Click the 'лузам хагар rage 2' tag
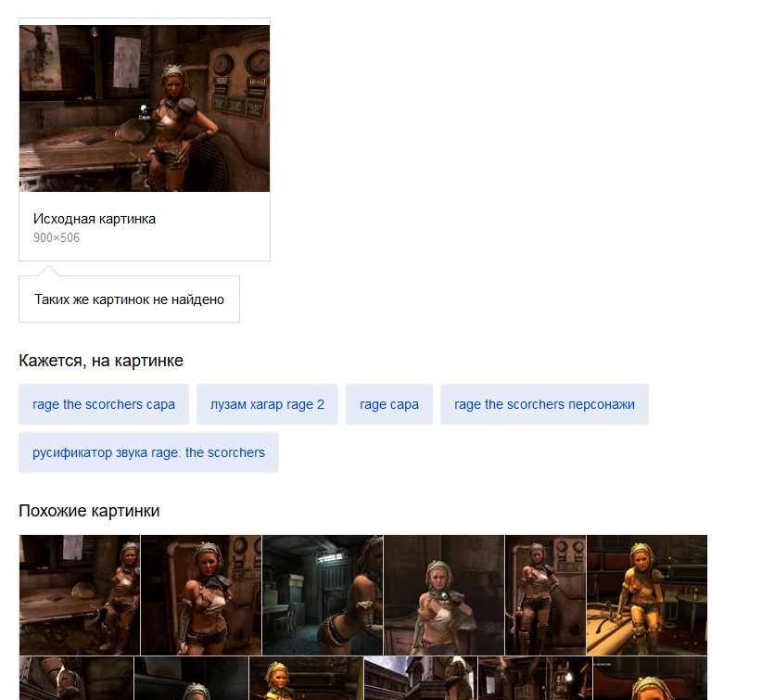 point(268,404)
